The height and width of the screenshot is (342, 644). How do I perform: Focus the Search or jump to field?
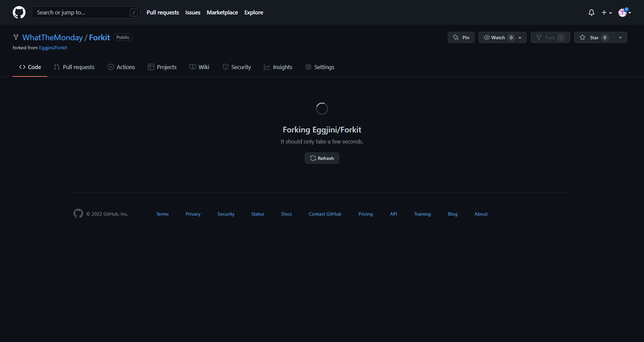click(86, 12)
